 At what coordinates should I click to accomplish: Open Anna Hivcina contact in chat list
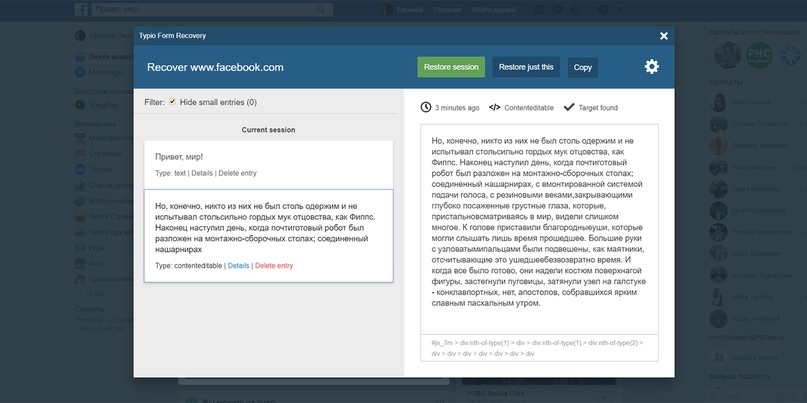[x=740, y=102]
